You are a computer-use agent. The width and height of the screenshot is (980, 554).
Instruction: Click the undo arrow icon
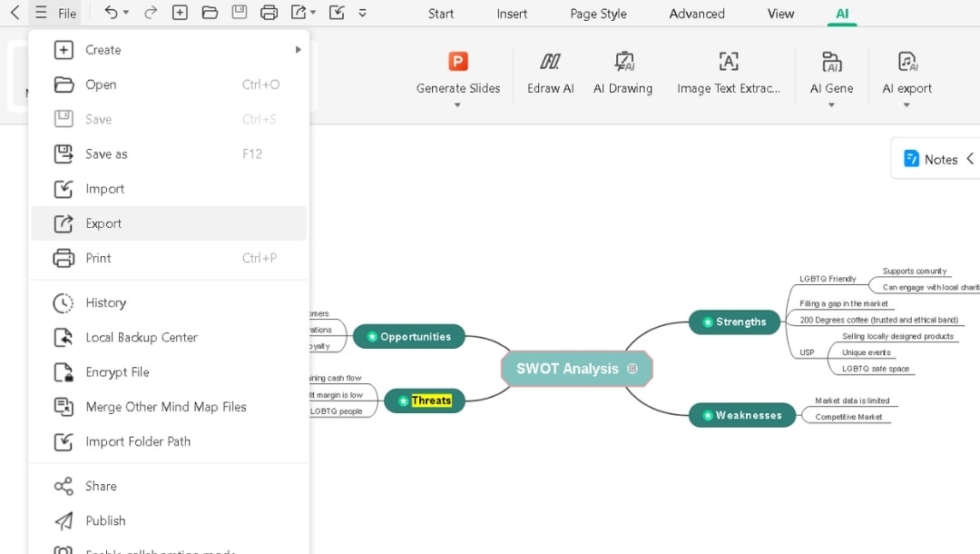111,13
